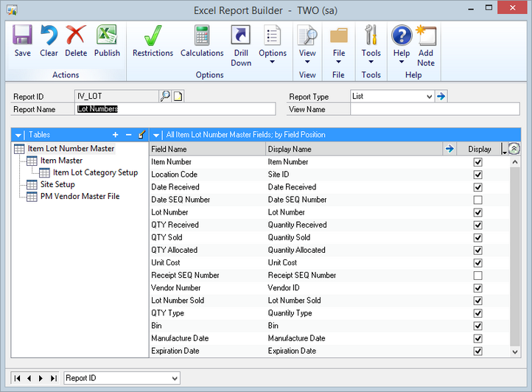Add a table with the plus icon
This screenshot has height=392, width=532.
tap(116, 135)
